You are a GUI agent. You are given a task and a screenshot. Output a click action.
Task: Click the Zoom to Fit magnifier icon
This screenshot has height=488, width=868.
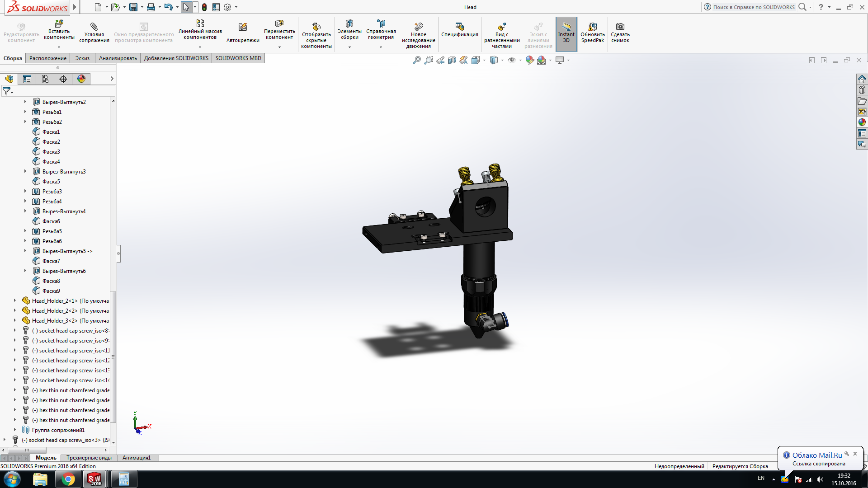[416, 60]
